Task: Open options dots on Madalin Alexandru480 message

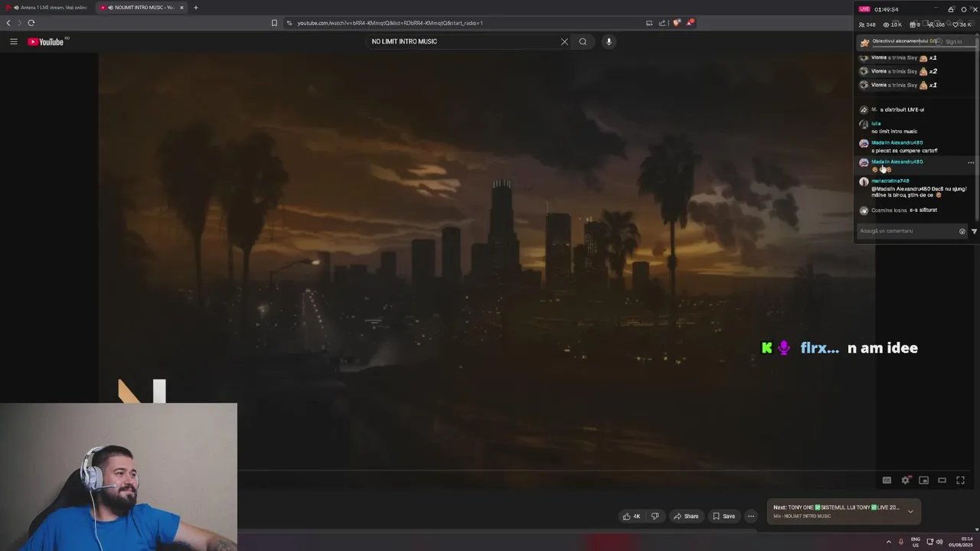Action: coord(971,163)
